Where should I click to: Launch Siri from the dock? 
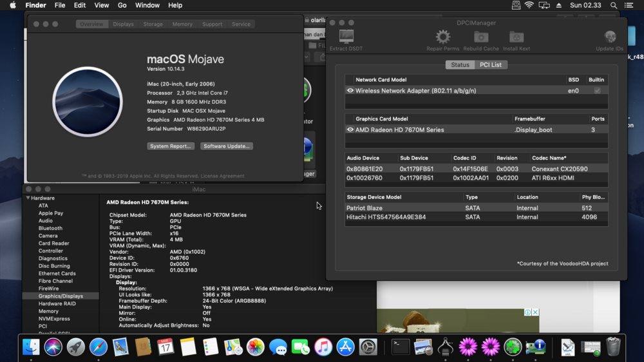pos(53,347)
